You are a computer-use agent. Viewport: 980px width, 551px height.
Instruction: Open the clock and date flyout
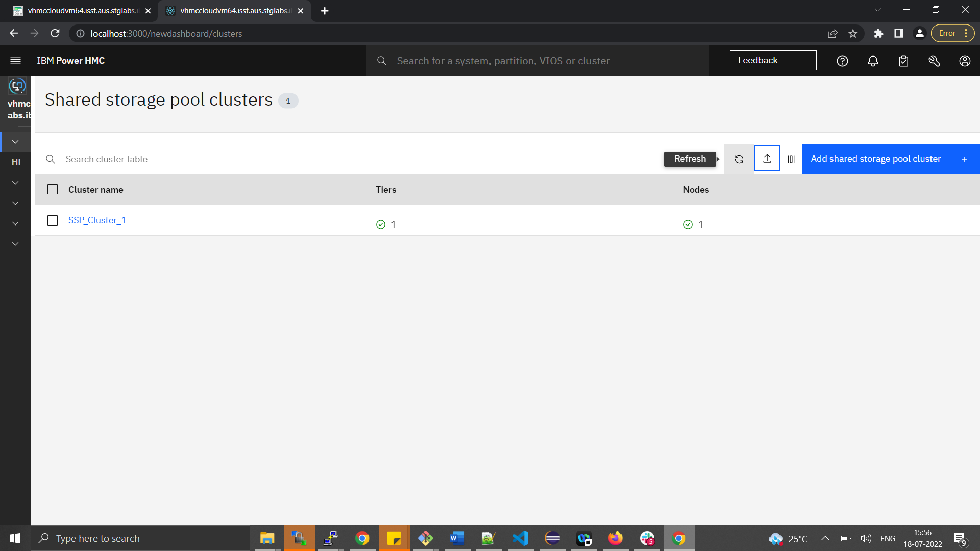(x=923, y=538)
